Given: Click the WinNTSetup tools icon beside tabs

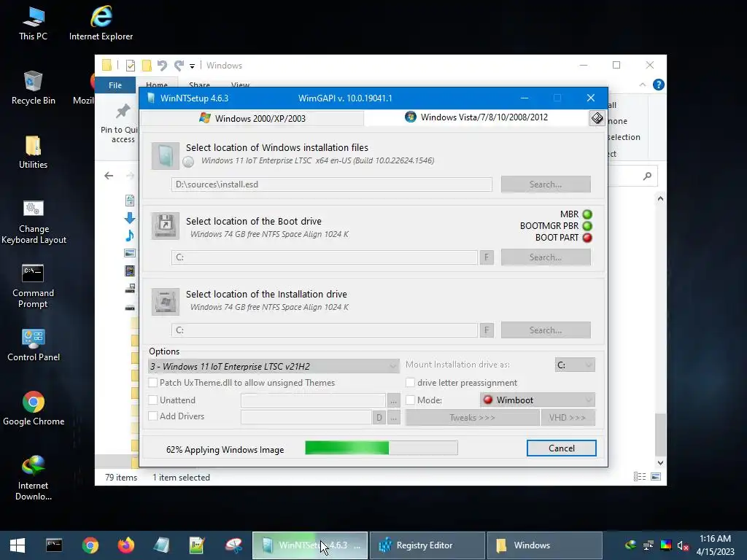Looking at the screenshot, I should coord(597,118).
